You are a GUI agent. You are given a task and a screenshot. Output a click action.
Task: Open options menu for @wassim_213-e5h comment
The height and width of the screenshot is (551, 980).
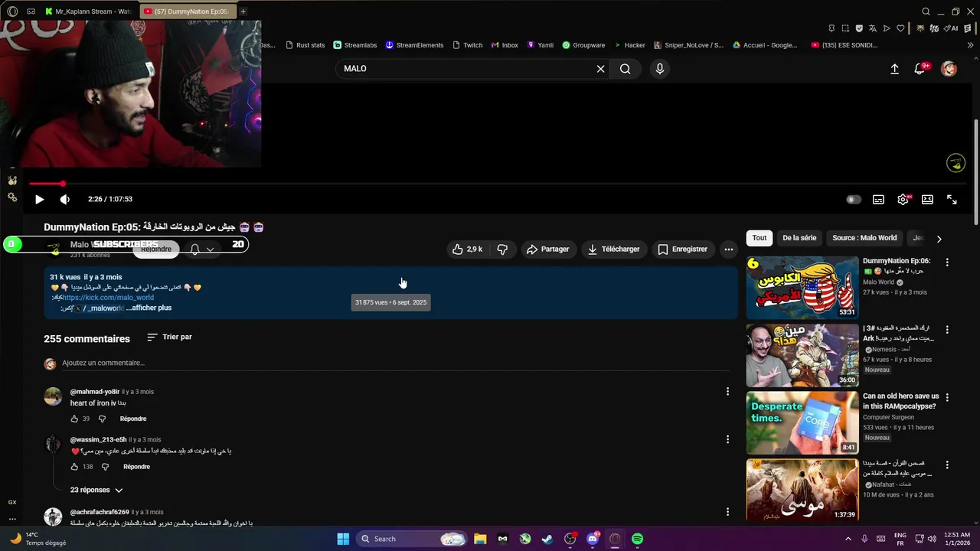[727, 439]
